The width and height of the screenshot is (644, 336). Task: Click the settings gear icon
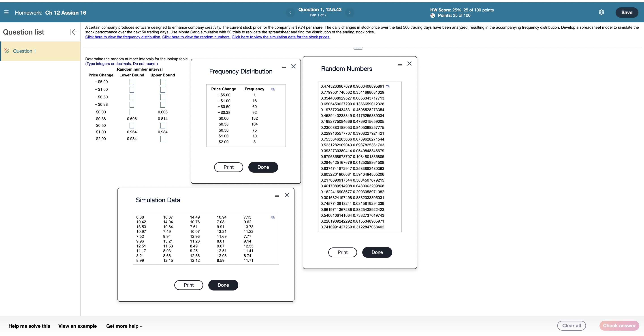click(601, 12)
